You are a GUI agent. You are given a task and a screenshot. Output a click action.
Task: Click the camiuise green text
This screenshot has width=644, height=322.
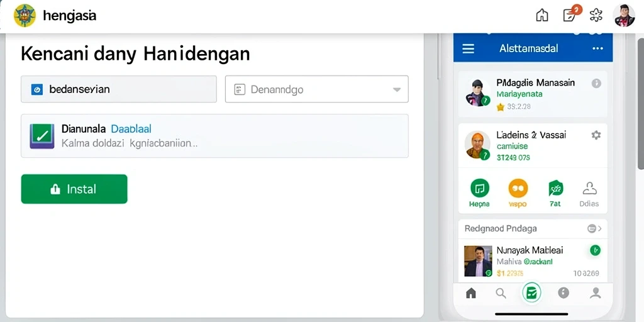click(x=512, y=146)
